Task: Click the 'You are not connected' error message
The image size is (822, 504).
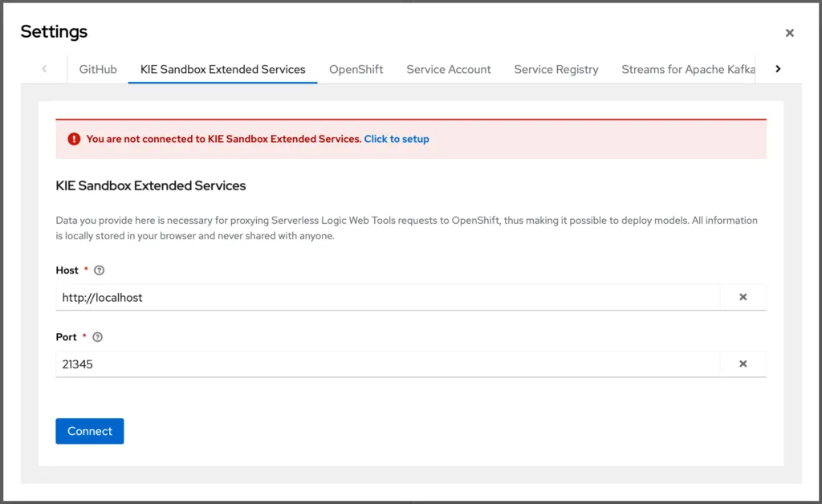Action: 224,139
